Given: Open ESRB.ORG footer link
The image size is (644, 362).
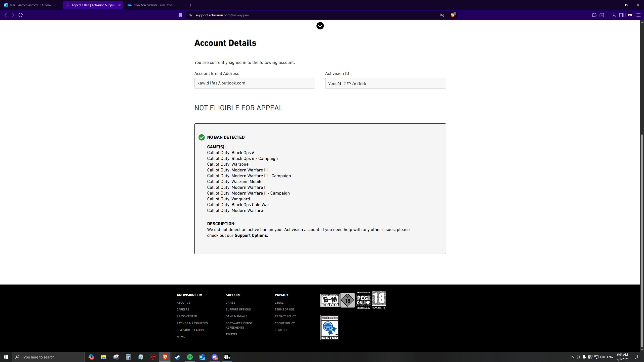Looking at the screenshot, I should pyautogui.click(x=281, y=330).
